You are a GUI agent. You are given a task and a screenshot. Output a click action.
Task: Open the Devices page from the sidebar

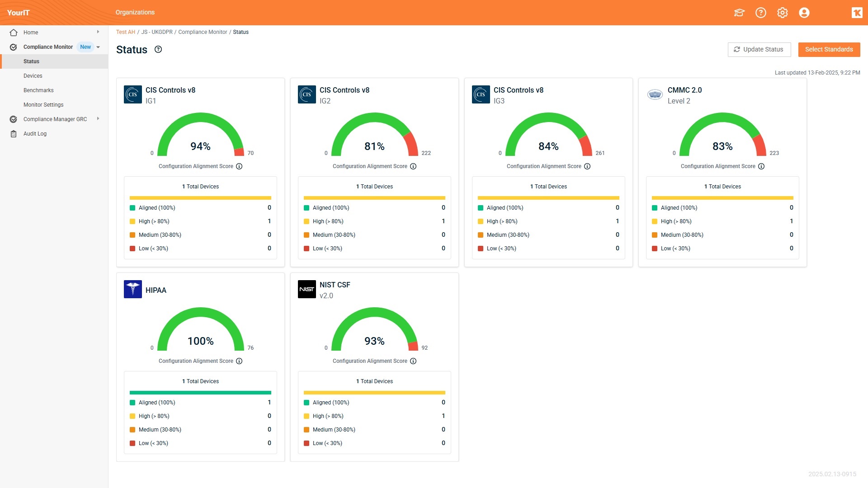tap(33, 75)
